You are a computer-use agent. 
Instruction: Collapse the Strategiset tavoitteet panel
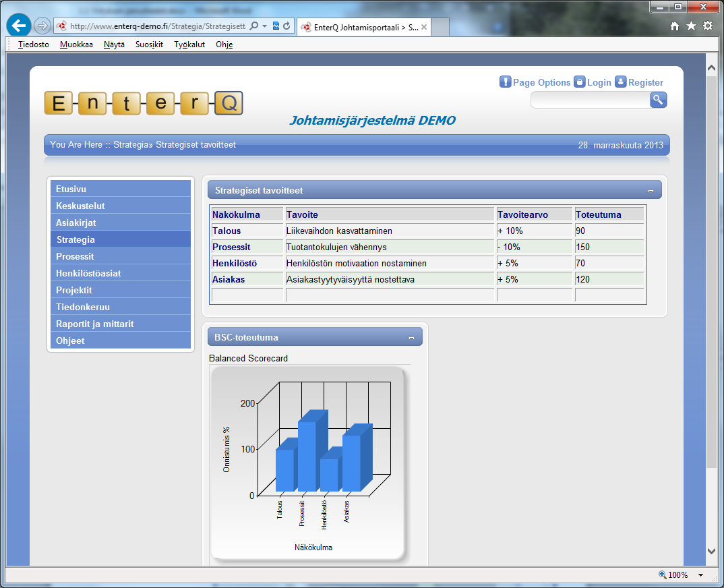point(651,191)
